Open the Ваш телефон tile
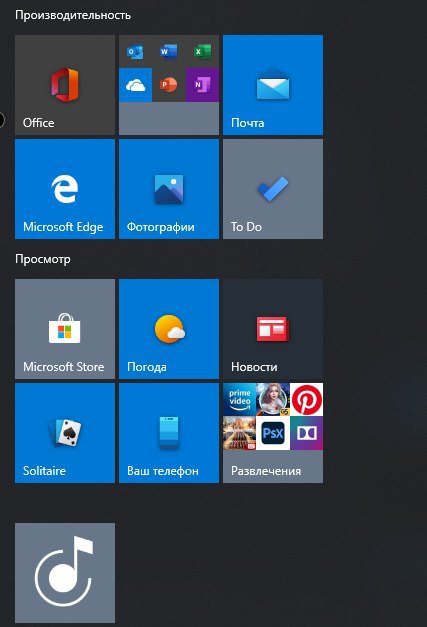Screen dimensions: 427x627 [169, 433]
